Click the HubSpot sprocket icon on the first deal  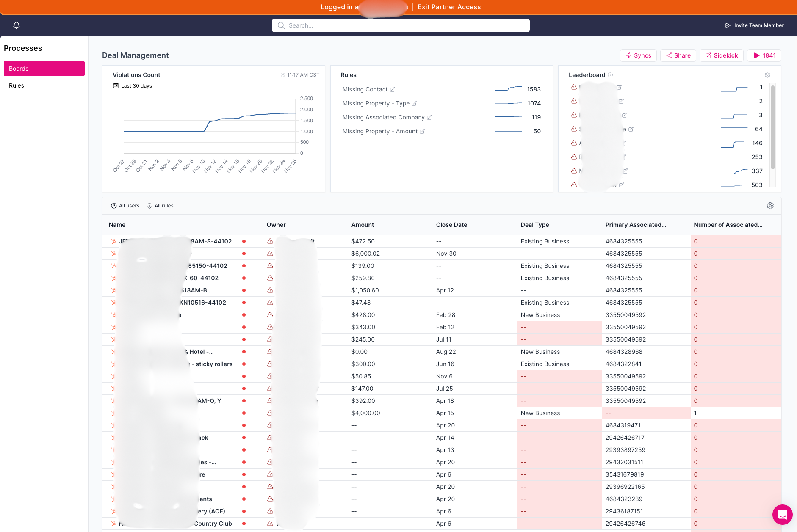pos(112,241)
